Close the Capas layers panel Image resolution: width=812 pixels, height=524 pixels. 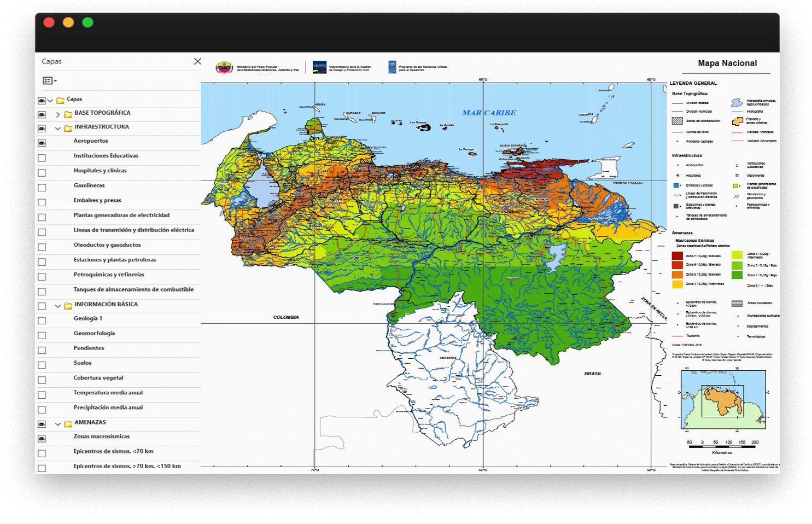197,61
